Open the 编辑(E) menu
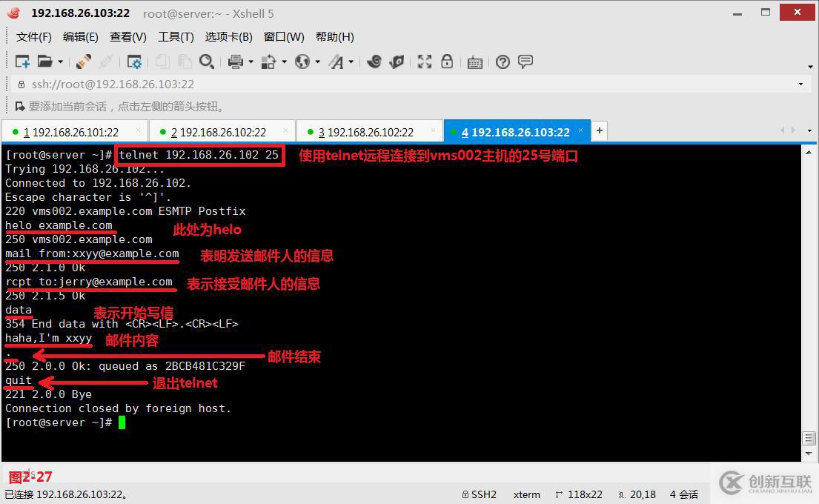The image size is (819, 504). pos(81,36)
